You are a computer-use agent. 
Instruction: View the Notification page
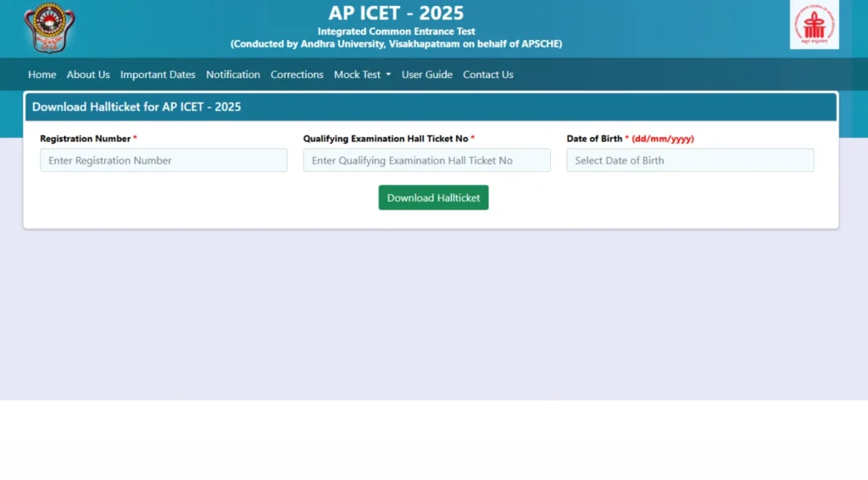(233, 74)
